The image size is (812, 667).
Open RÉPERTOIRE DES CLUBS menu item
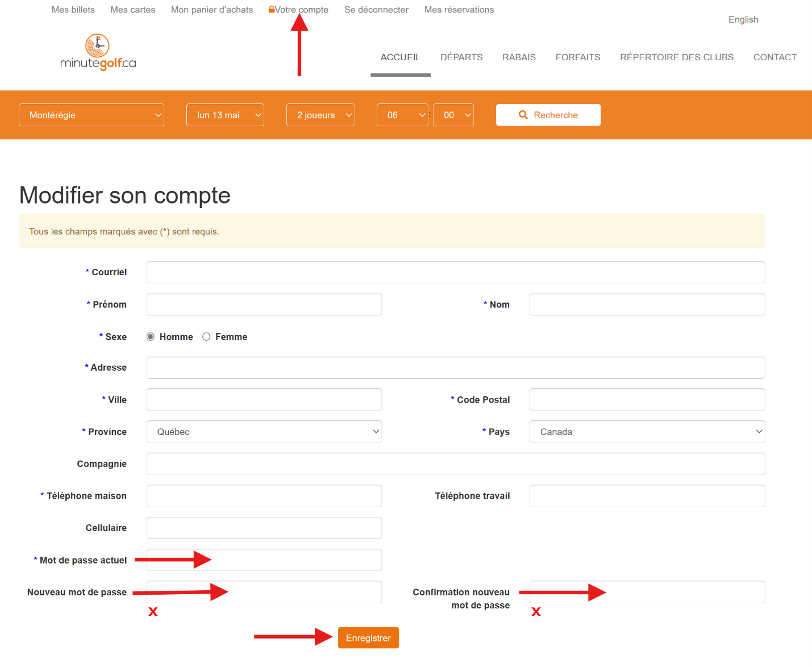[677, 57]
